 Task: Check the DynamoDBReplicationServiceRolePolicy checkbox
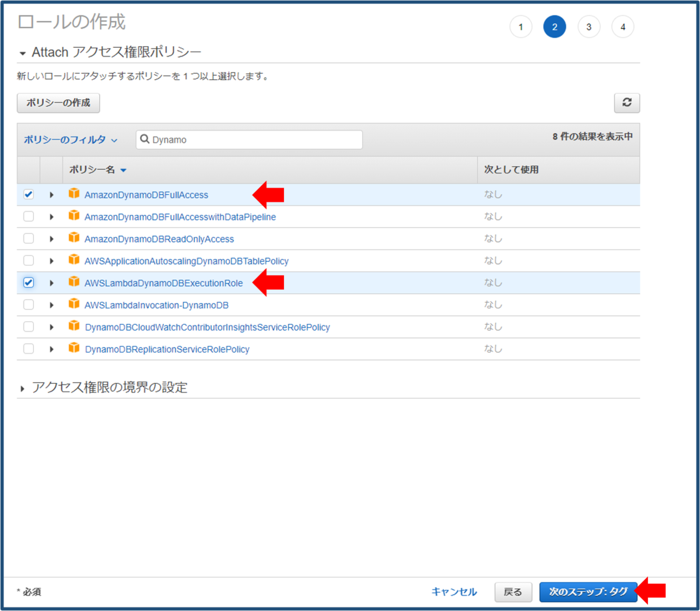pyautogui.click(x=29, y=349)
